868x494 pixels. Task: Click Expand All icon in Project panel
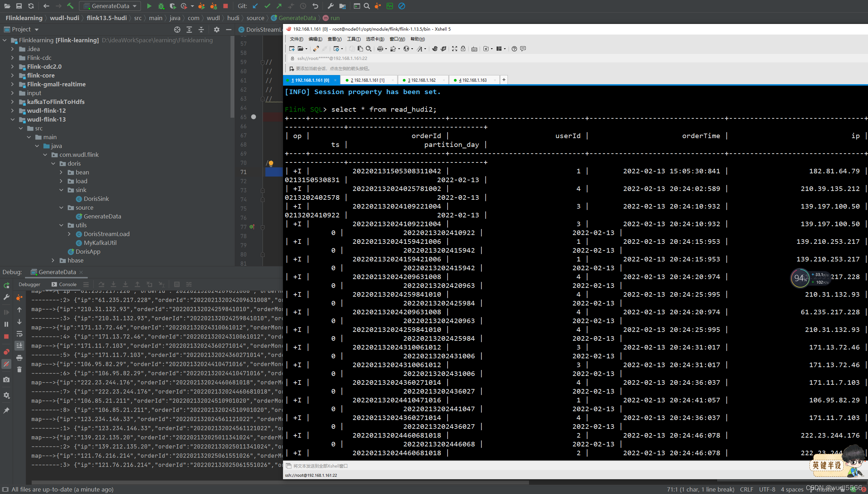pyautogui.click(x=189, y=30)
